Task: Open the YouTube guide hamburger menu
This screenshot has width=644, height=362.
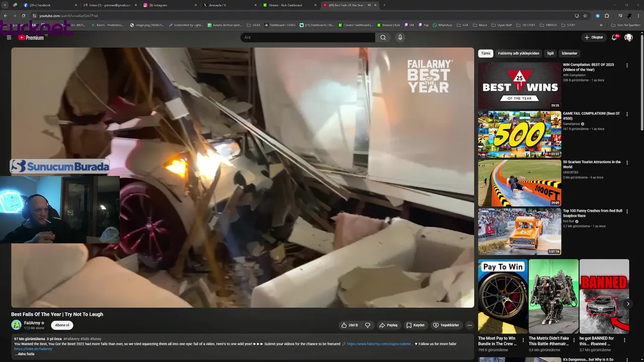Action: 9,37
